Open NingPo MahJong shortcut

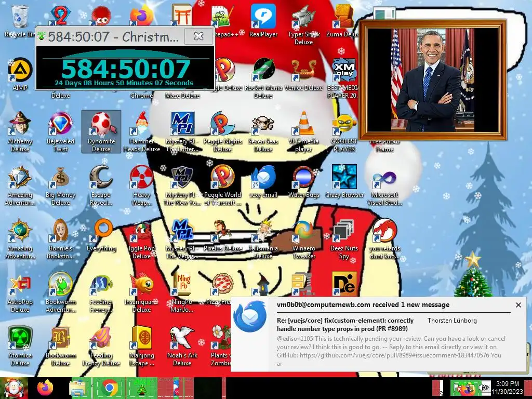[x=182, y=292]
